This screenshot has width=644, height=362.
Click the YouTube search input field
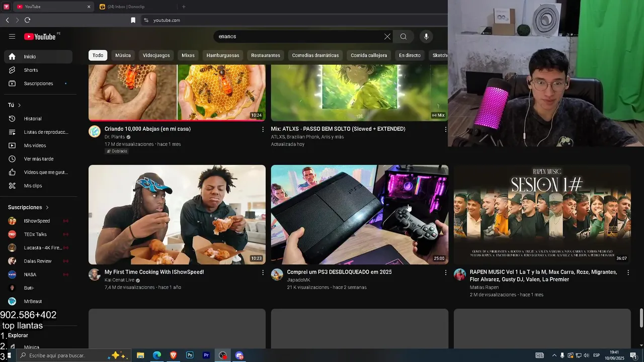coord(299,36)
